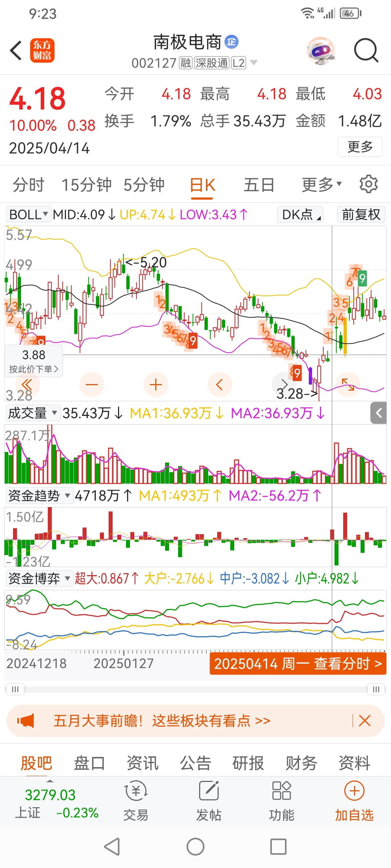Expand chart to fullscreen
This screenshot has width=391, height=868.
point(348,384)
